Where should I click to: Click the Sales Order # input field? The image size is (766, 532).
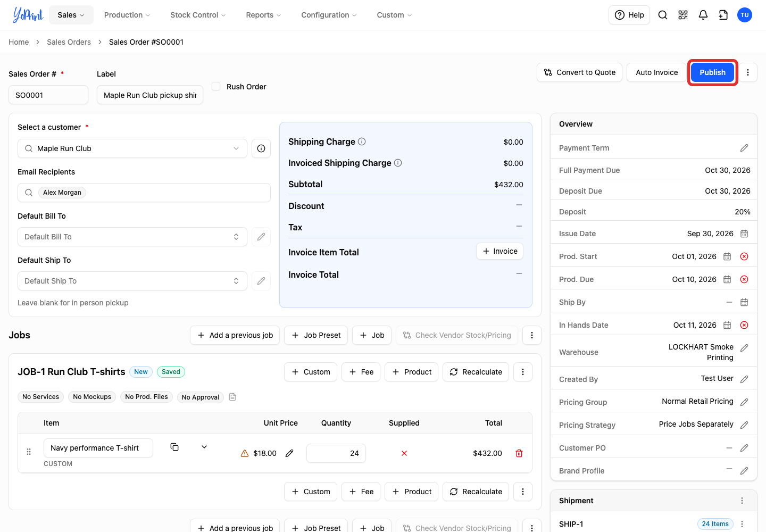[48, 95]
